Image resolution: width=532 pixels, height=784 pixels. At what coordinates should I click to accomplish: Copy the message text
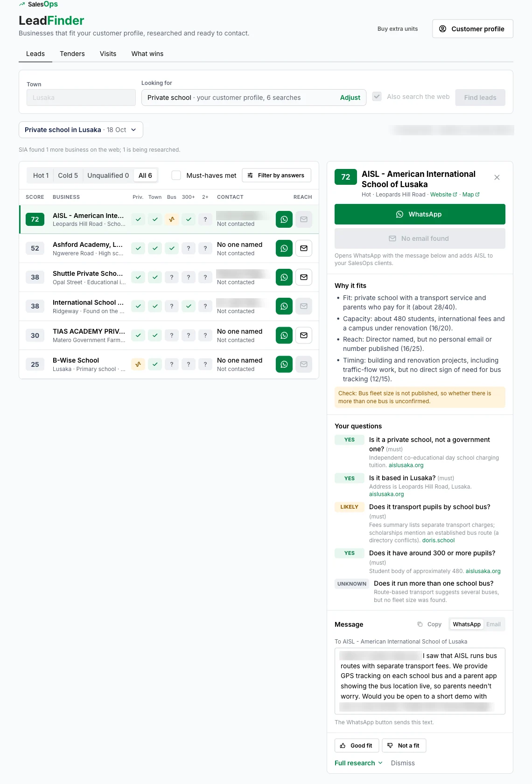[429, 624]
